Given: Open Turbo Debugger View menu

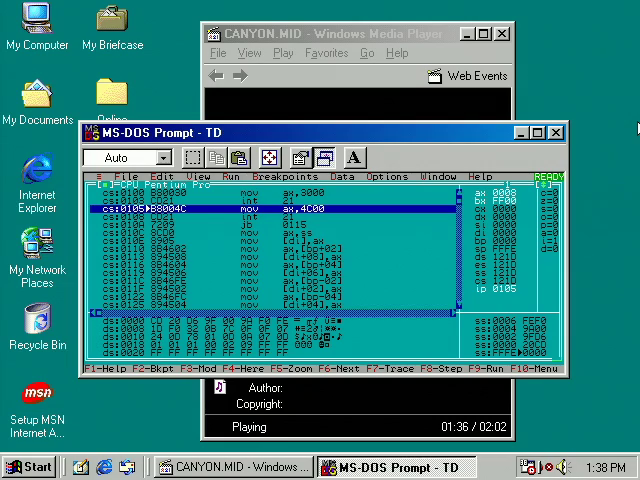Looking at the screenshot, I should (198, 177).
